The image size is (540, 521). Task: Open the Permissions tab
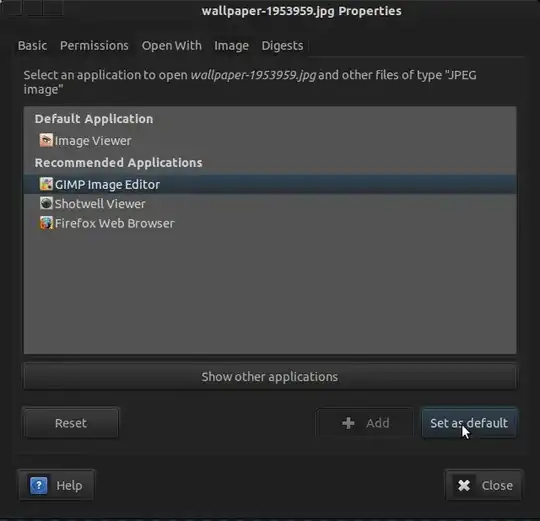click(x=94, y=45)
